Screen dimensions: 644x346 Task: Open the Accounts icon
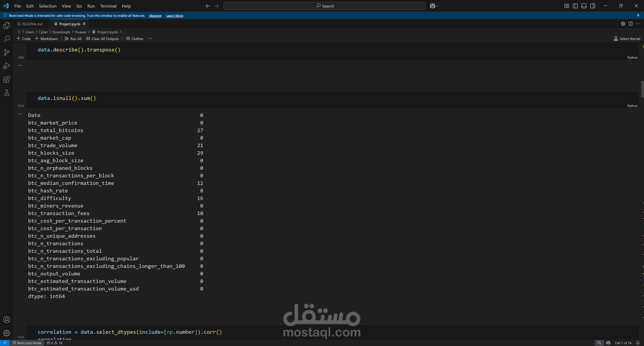tap(7, 320)
